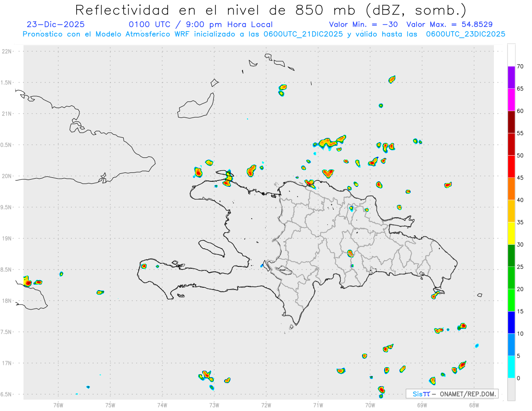Pick the bright red 45–50 dBZ colorbar segment
This screenshot has height=411, width=532.
pos(511,166)
